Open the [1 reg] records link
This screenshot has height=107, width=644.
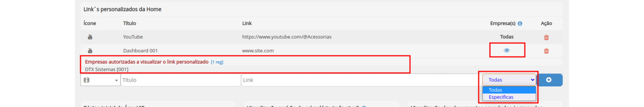coord(217,62)
